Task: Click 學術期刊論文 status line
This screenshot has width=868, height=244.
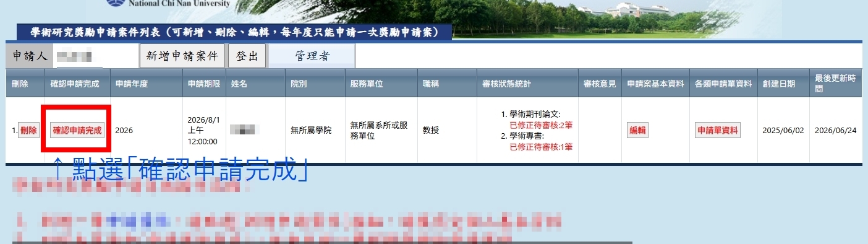Action: 534,115
